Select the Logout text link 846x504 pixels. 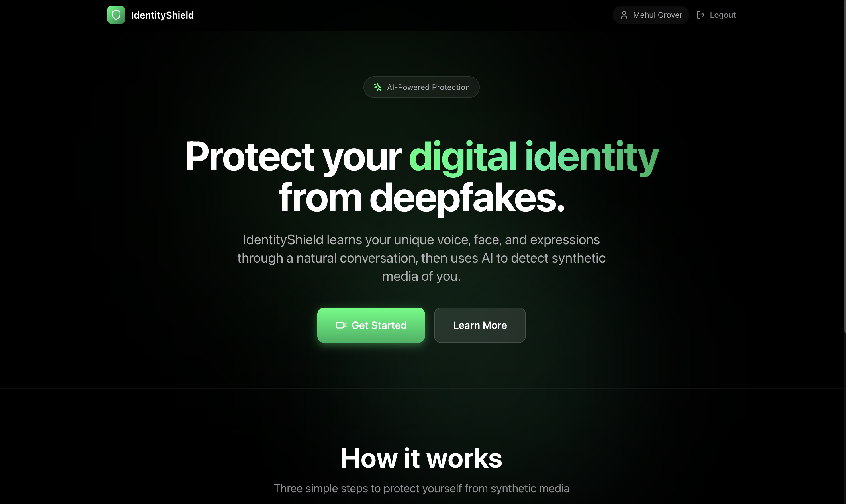(723, 15)
